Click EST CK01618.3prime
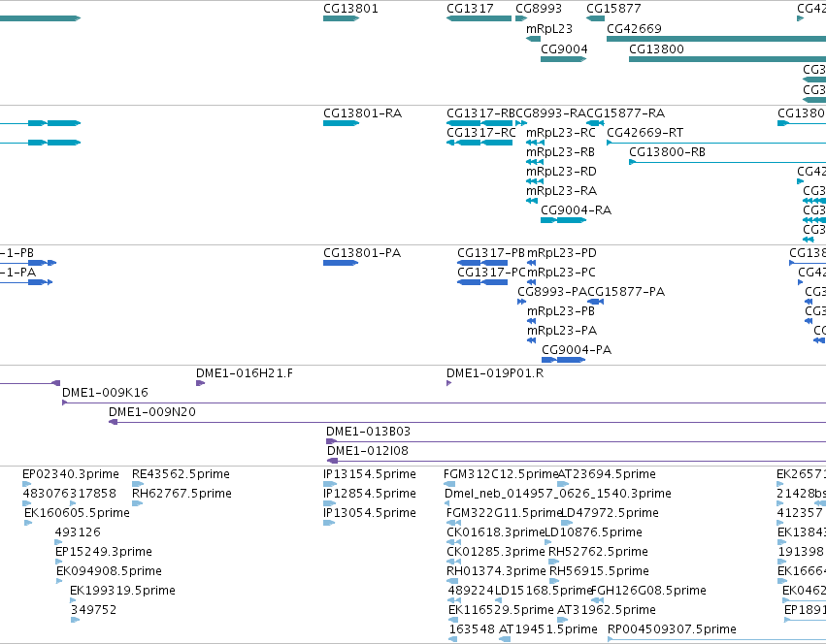 tap(453, 542)
